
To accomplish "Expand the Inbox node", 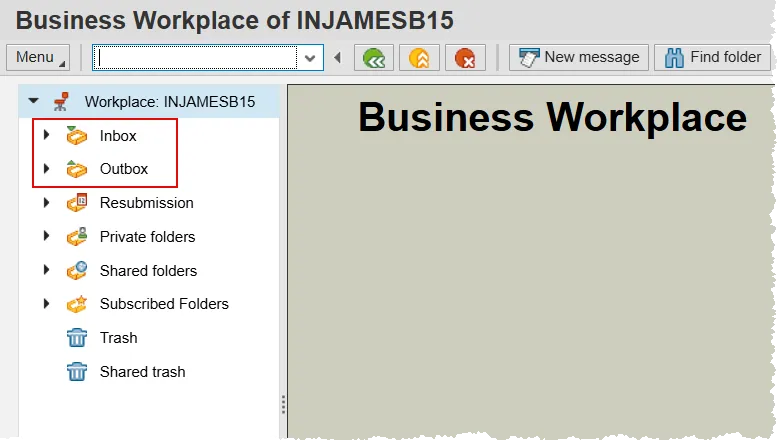I will (47, 135).
